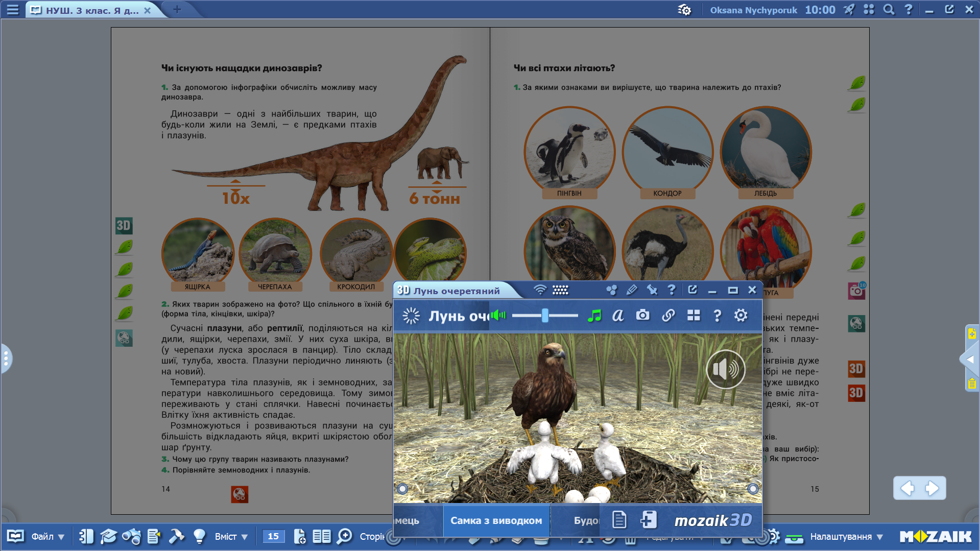
Task: Toggle background music with green note icon
Action: 594,316
